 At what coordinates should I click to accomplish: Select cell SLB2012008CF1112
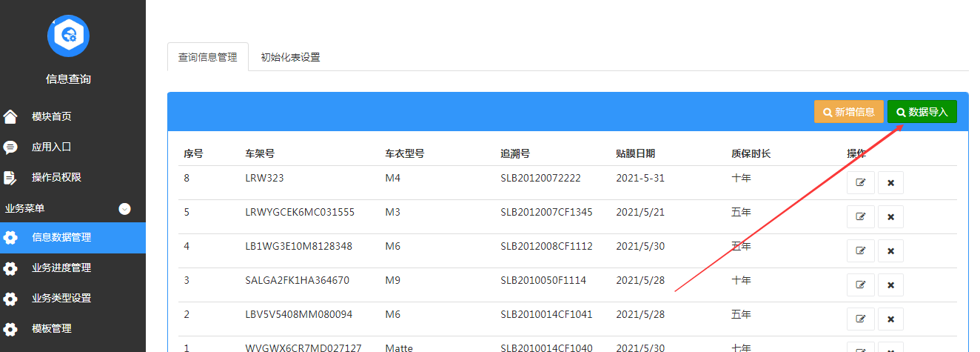pyautogui.click(x=546, y=246)
